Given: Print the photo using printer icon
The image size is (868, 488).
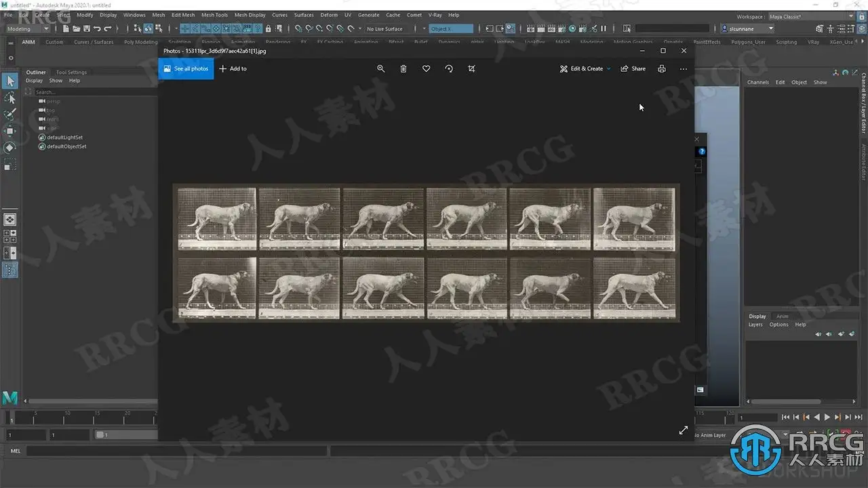Looking at the screenshot, I should click(x=662, y=68).
